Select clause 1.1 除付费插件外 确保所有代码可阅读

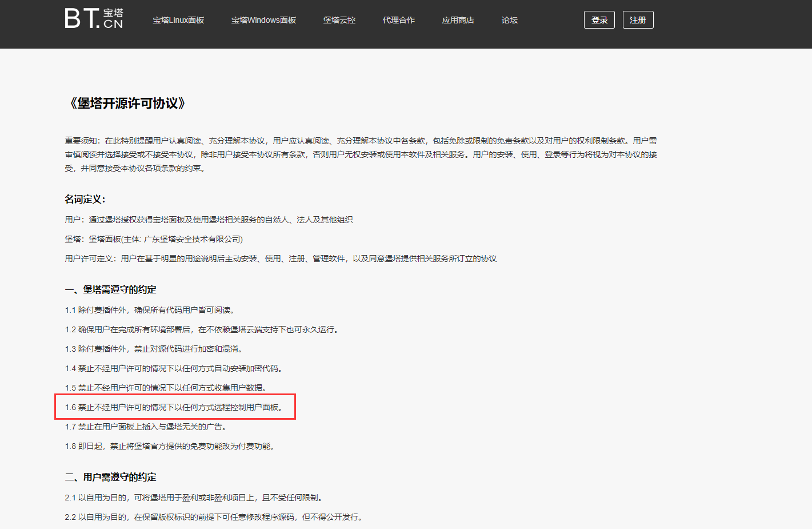pyautogui.click(x=150, y=310)
